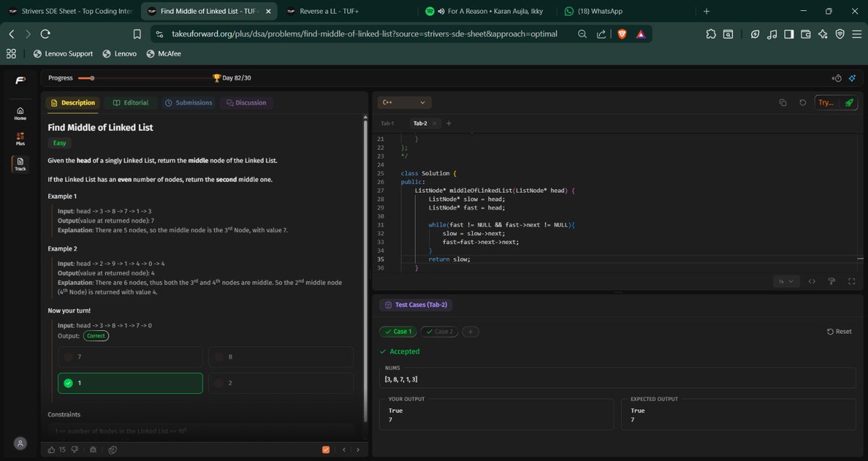Open Brave Shields lion icon
The width and height of the screenshot is (868, 461).
click(622, 34)
